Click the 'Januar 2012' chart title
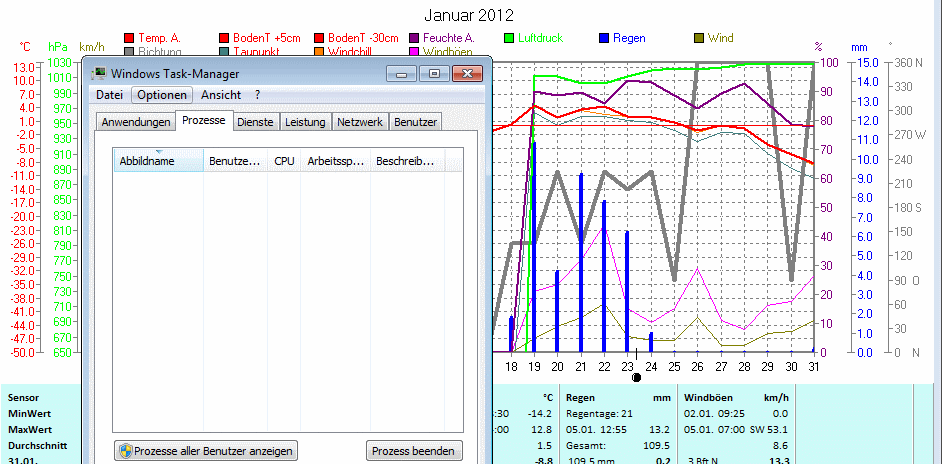 pyautogui.click(x=469, y=15)
